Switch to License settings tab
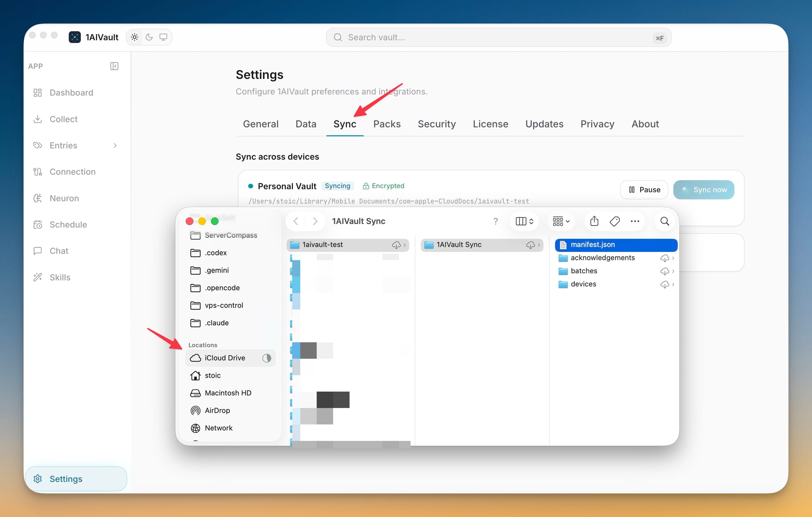The image size is (812, 517). click(x=490, y=124)
